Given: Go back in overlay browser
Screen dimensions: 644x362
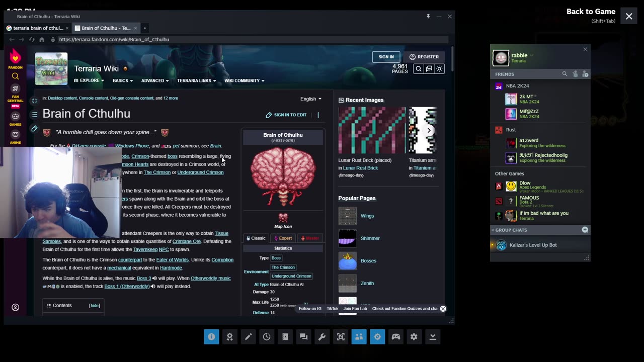Looking at the screenshot, I should (12, 39).
